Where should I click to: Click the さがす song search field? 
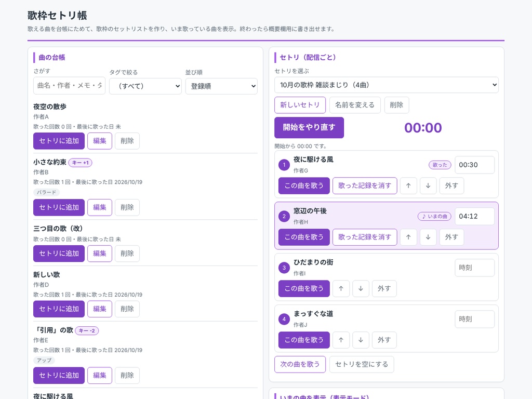click(69, 86)
